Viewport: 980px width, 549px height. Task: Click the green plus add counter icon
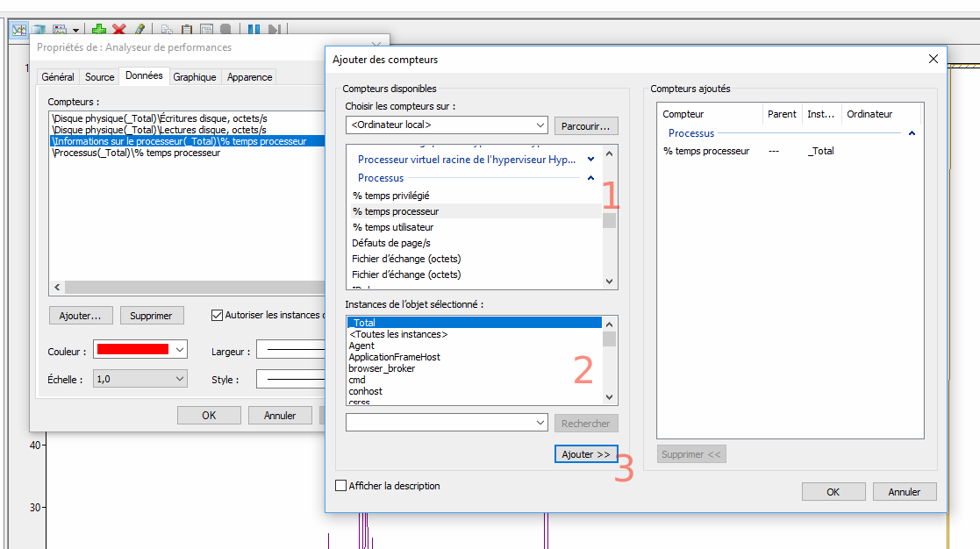click(x=99, y=30)
